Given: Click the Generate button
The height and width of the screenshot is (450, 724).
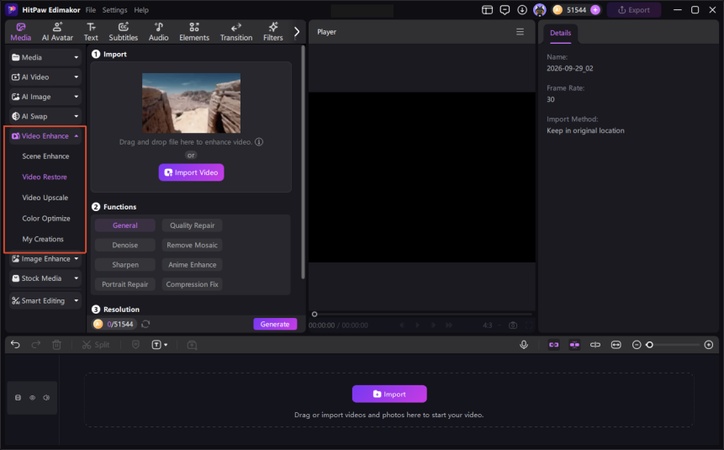Looking at the screenshot, I should tap(275, 324).
